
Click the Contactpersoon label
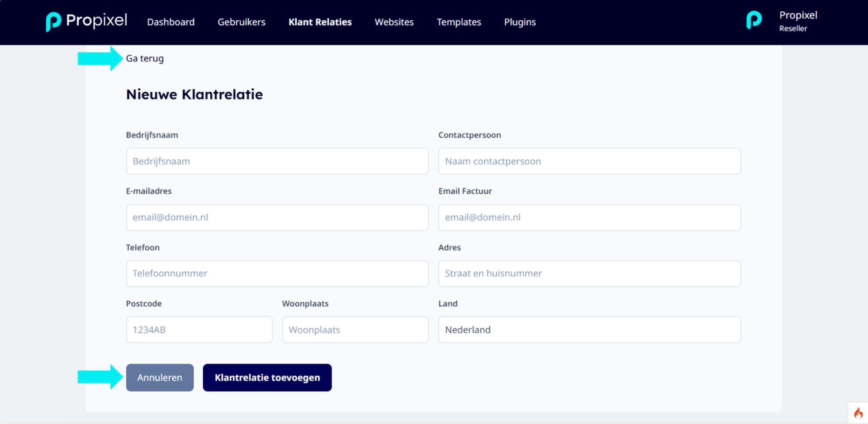pyautogui.click(x=469, y=135)
